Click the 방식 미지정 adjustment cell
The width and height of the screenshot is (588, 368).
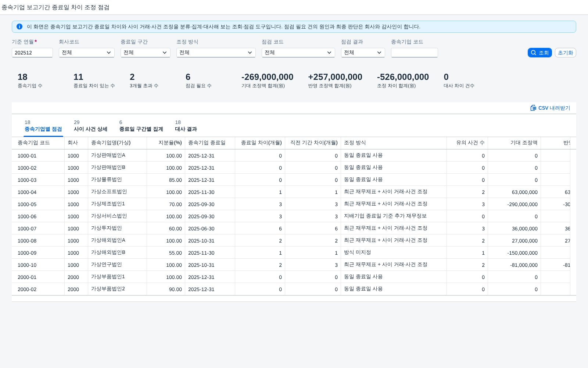click(394, 253)
